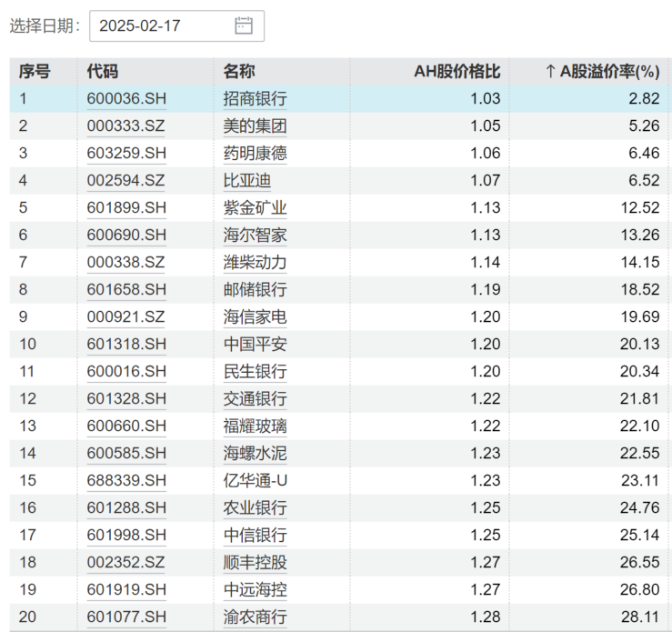
Task: Open stock code 601288.SH
Action: [126, 507]
